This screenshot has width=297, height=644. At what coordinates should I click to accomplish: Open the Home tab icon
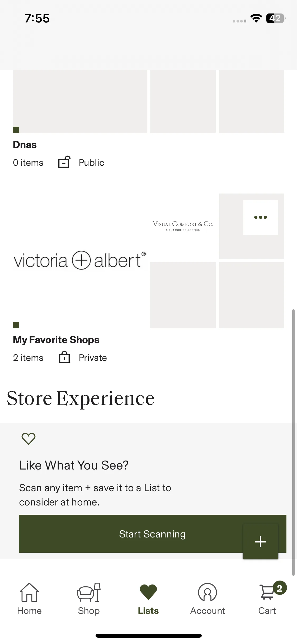pos(29,592)
